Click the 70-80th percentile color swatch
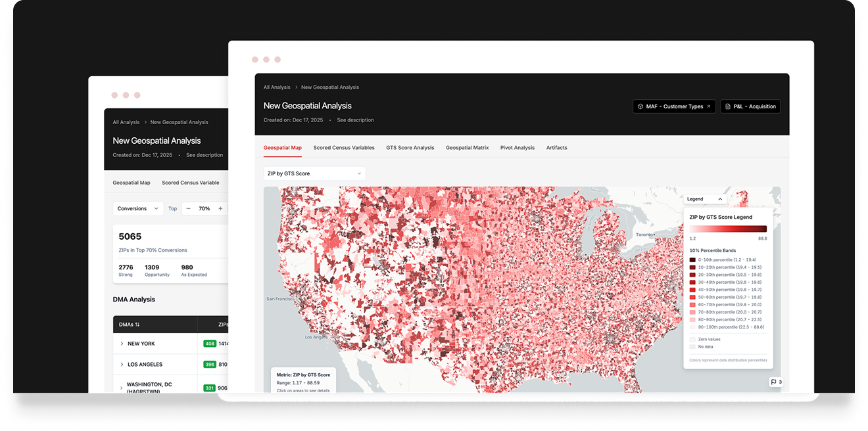 [692, 312]
